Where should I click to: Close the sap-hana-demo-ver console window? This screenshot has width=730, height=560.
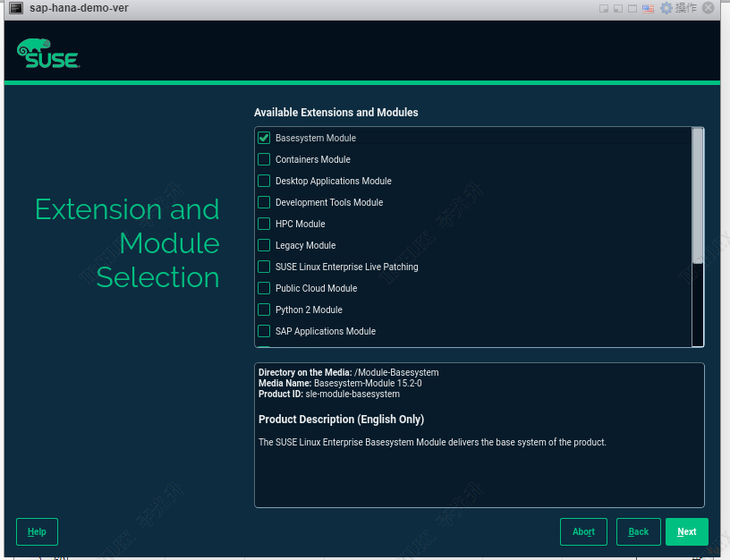click(709, 8)
